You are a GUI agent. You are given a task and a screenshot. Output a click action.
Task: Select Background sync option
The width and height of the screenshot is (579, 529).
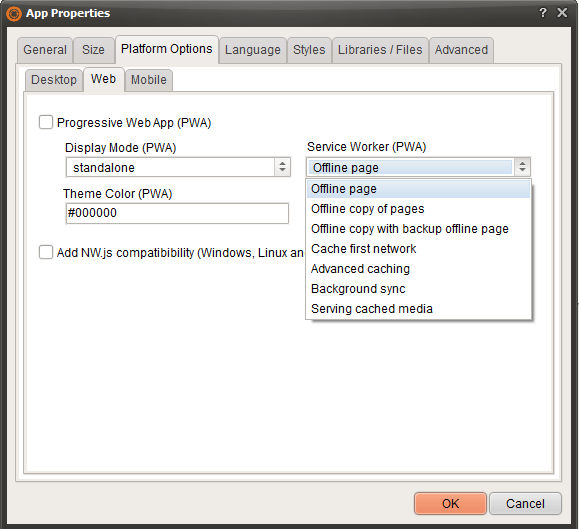click(418, 289)
